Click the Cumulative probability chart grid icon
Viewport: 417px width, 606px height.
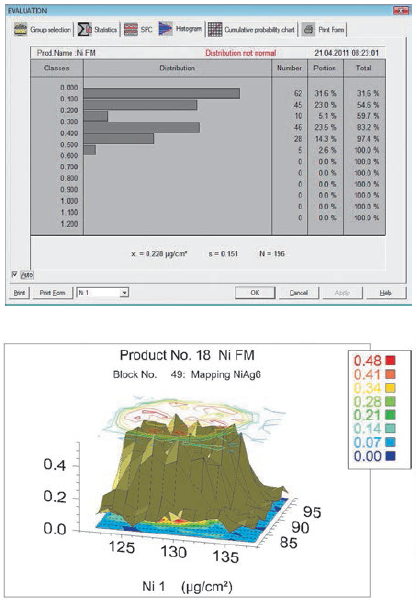click(215, 29)
